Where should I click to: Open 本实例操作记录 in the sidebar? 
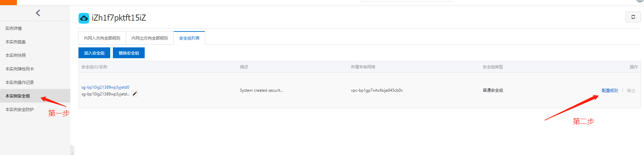click(x=20, y=83)
